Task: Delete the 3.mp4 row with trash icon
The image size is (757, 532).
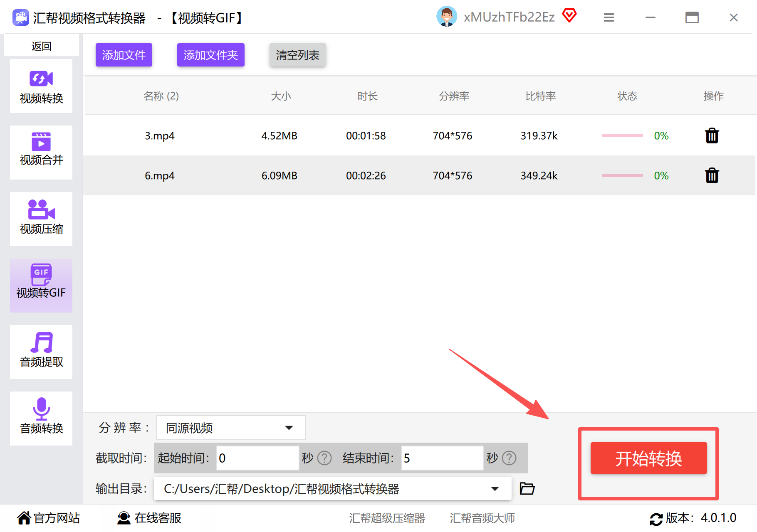Action: (712, 135)
